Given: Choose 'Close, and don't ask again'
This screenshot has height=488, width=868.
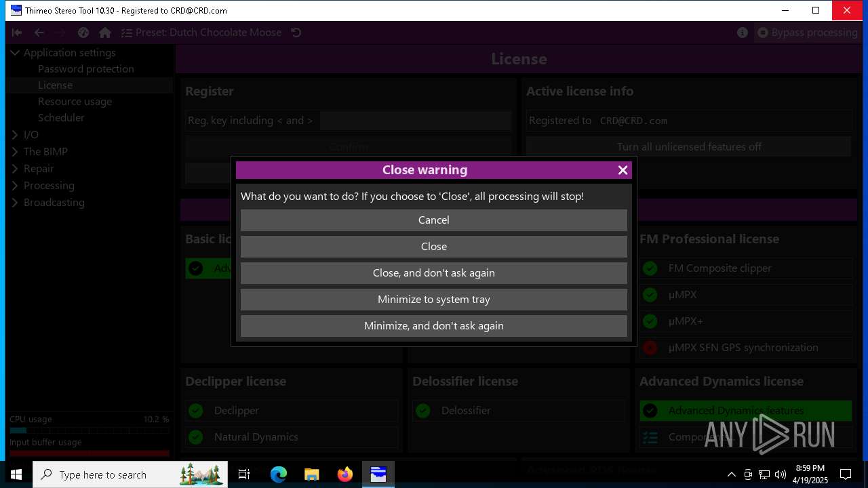Looking at the screenshot, I should click(434, 273).
